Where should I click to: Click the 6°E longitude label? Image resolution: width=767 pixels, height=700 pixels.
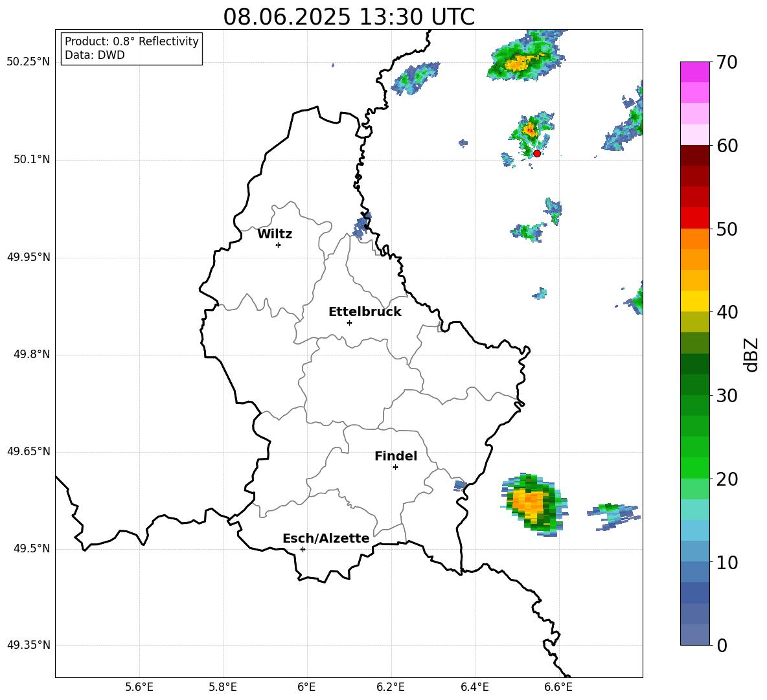(x=306, y=687)
